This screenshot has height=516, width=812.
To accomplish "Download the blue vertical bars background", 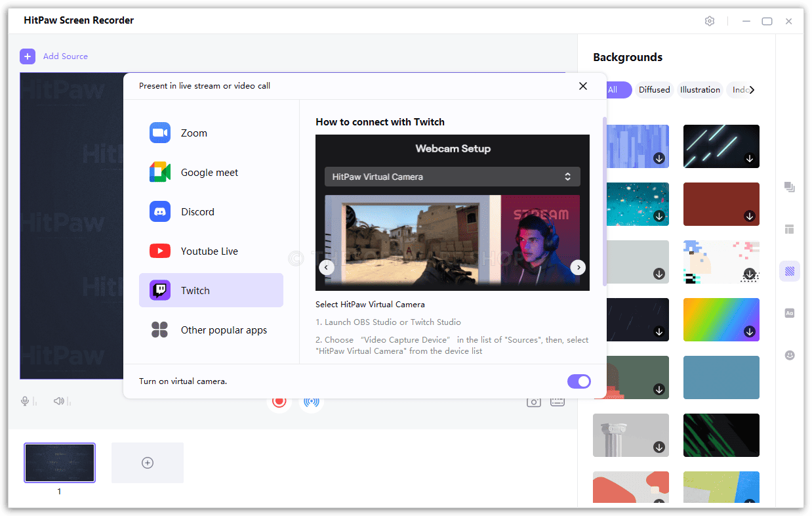I will tap(659, 158).
